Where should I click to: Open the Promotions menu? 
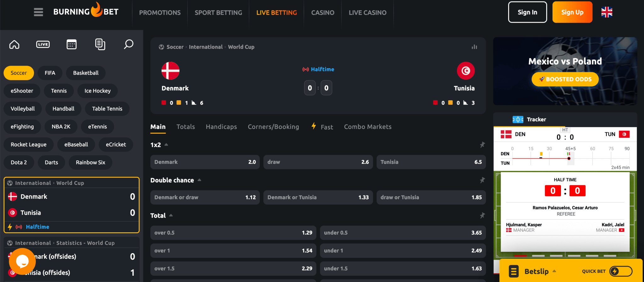coord(160,13)
